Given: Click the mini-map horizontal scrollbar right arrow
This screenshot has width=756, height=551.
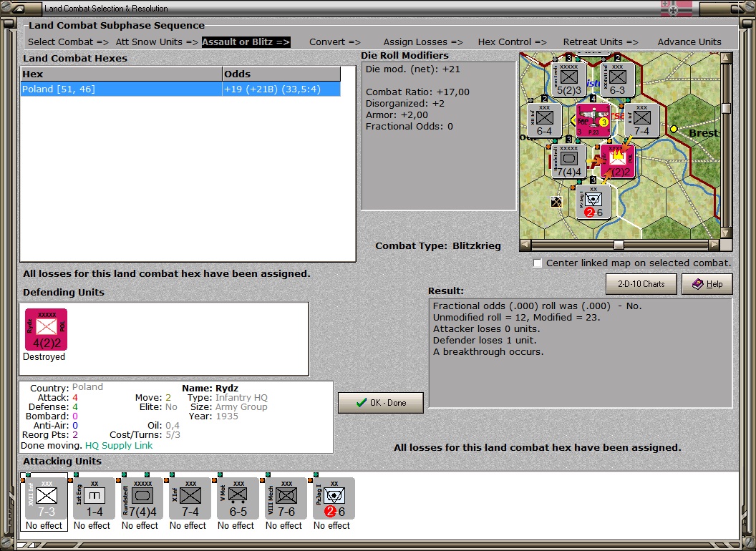Looking at the screenshot, I should [714, 245].
